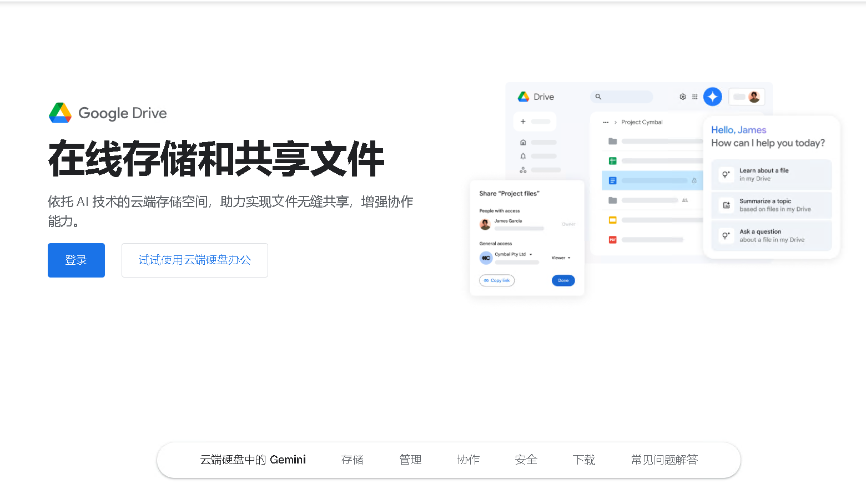Open the 常见问题解答 tab

(664, 460)
